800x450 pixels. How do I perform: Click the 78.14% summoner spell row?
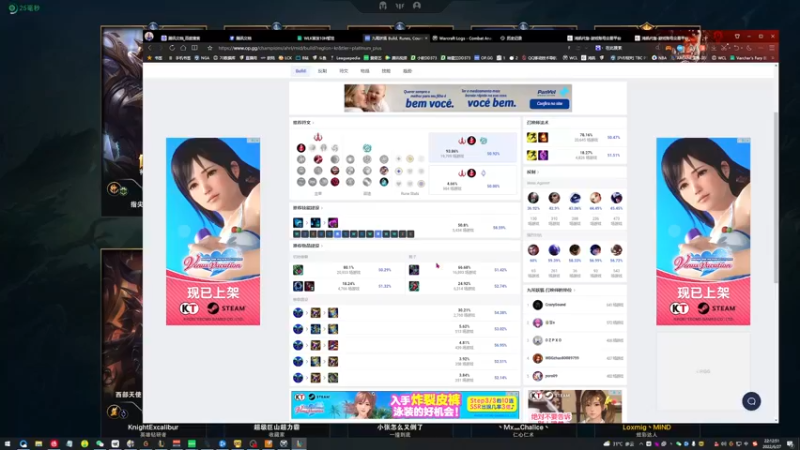[574, 137]
